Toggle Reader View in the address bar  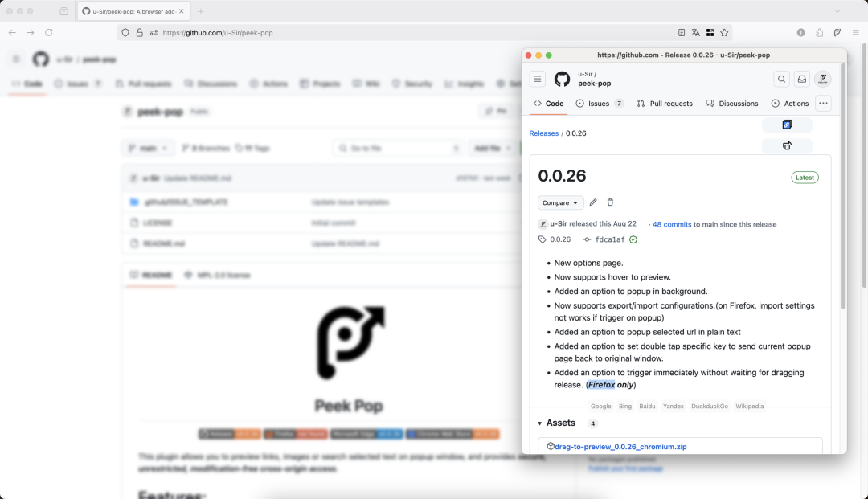point(682,33)
